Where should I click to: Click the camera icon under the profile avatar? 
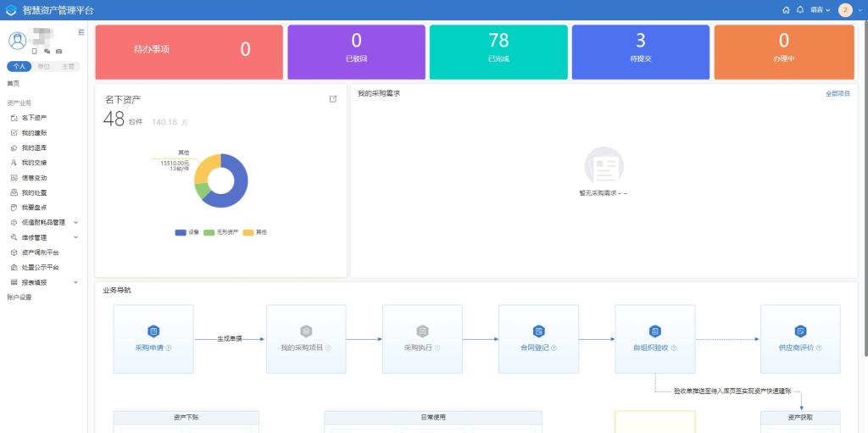[58, 52]
